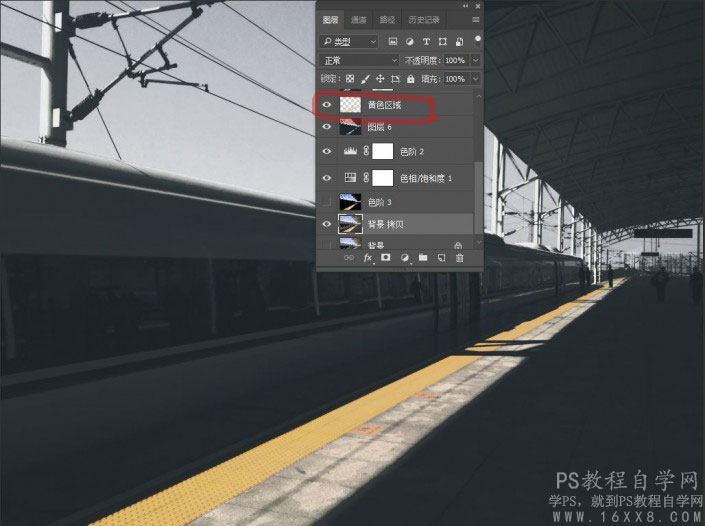Select layer named 色相/饱和度 1

tap(426, 178)
